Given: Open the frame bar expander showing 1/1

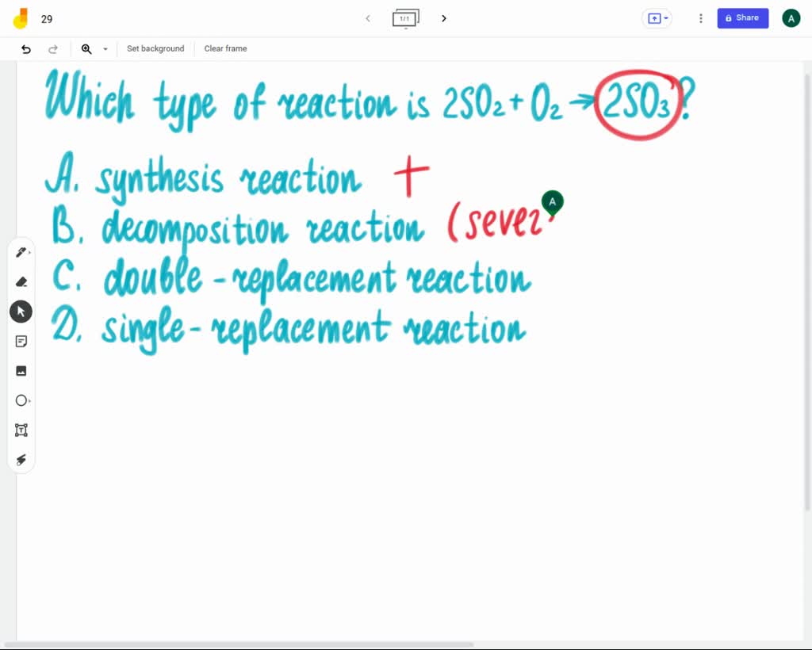Looking at the screenshot, I should click(x=406, y=17).
